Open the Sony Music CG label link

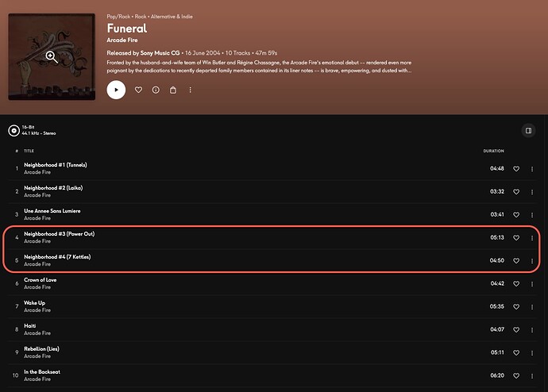(x=160, y=53)
